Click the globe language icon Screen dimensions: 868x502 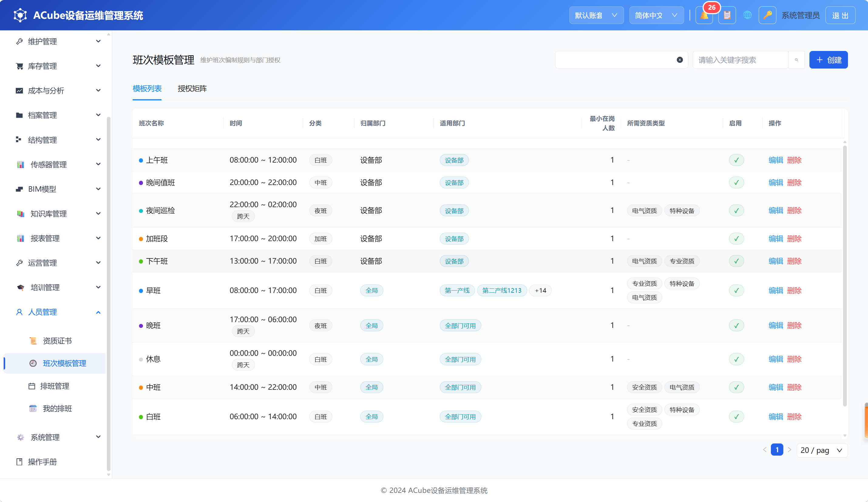[747, 15]
